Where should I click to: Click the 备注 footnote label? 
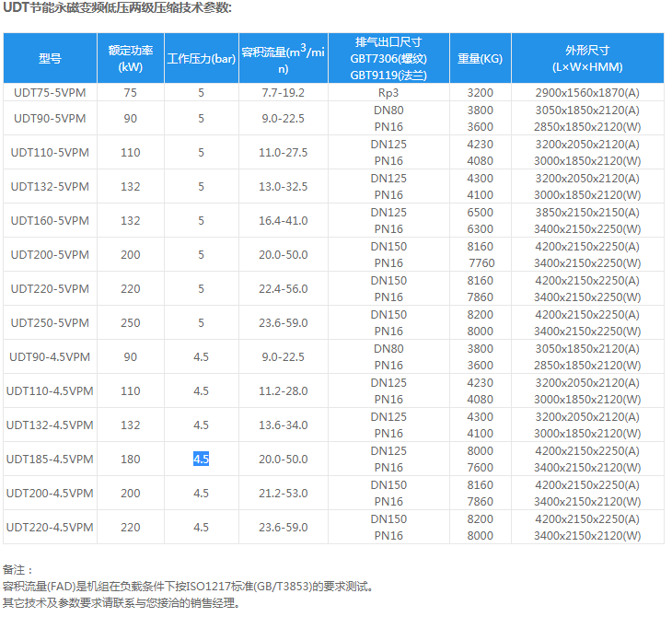(x=17, y=569)
